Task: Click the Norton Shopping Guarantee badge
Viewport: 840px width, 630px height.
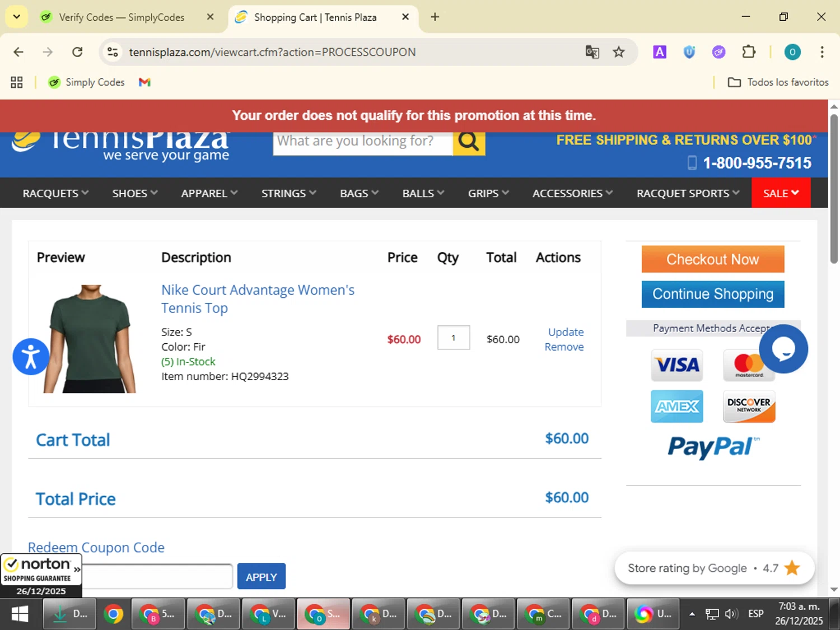Action: click(x=41, y=576)
